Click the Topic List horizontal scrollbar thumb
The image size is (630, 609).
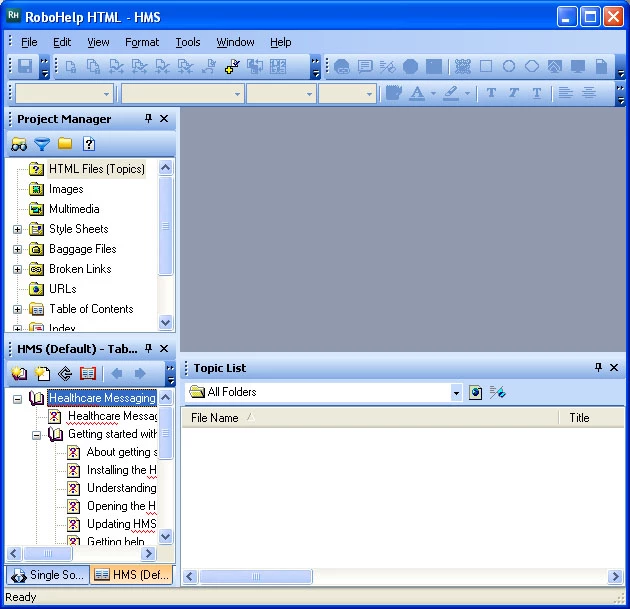(256, 577)
